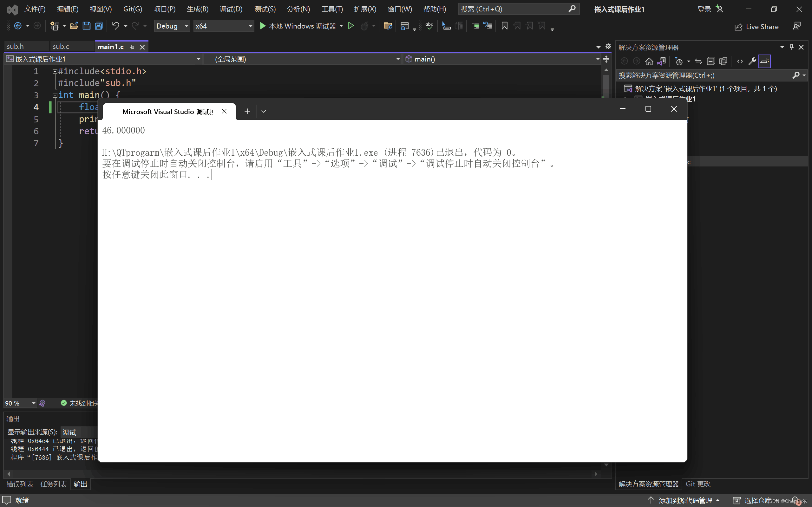Toggle Sync with Active Document arrows

click(698, 61)
